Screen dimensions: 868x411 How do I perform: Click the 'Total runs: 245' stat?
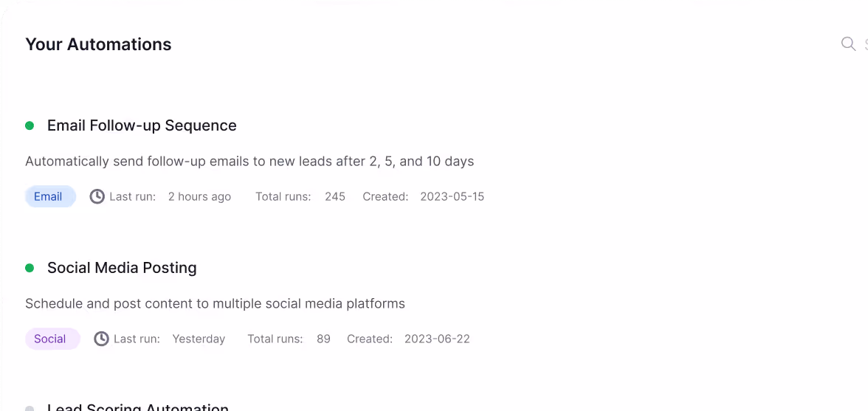click(300, 196)
